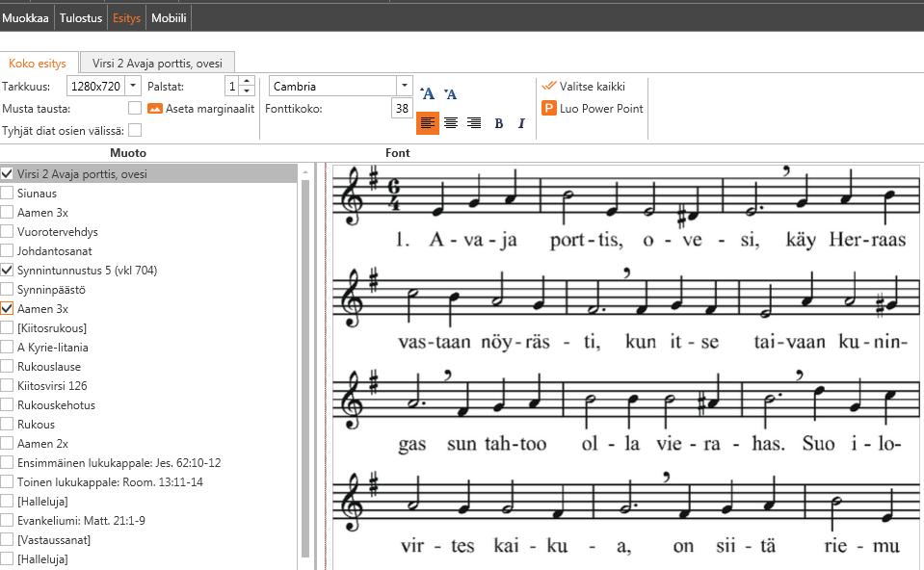This screenshot has width=924, height=570.
Task: Select [Vastaussanat] in the list
Action: tap(54, 539)
